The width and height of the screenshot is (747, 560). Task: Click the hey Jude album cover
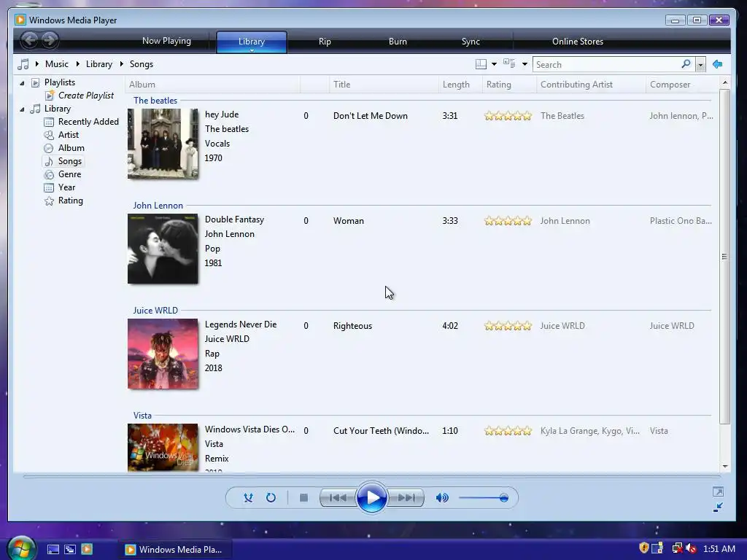click(163, 144)
